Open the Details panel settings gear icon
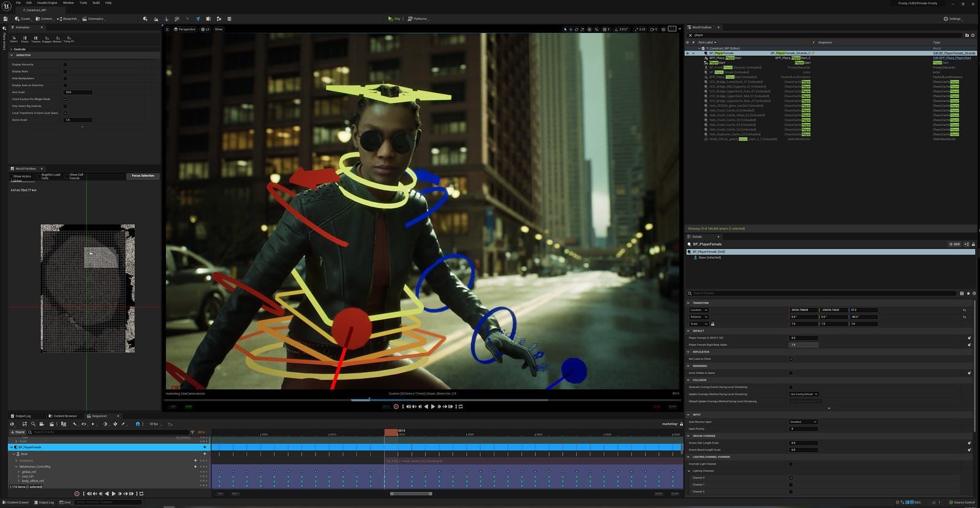The image size is (980, 508). tap(973, 293)
